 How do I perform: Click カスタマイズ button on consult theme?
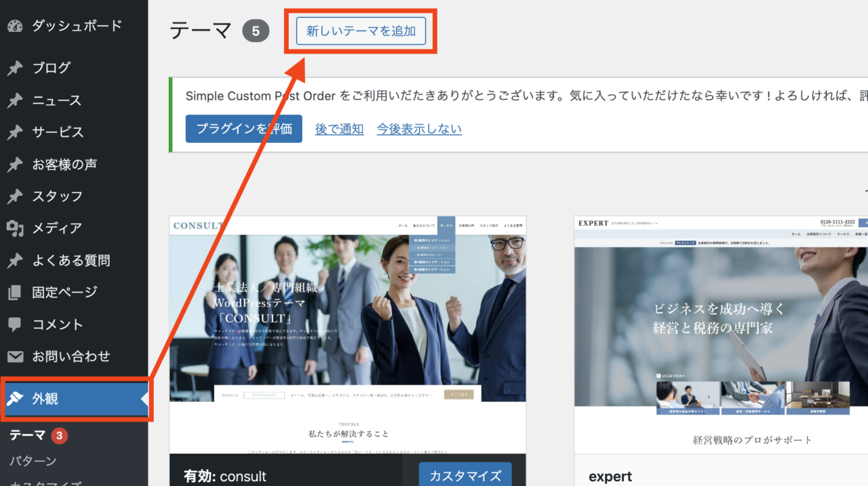[465, 475]
